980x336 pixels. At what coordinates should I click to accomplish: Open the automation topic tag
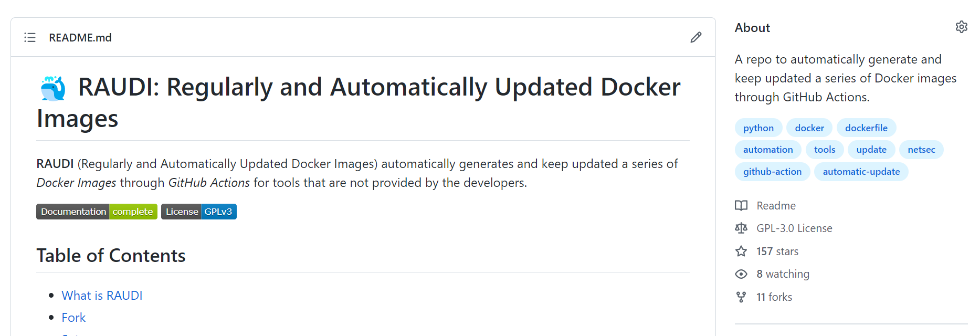point(767,149)
